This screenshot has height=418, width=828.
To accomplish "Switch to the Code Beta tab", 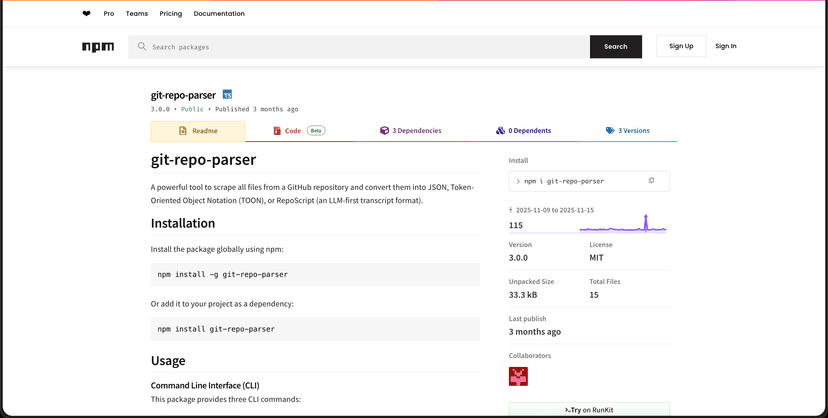I will point(299,131).
